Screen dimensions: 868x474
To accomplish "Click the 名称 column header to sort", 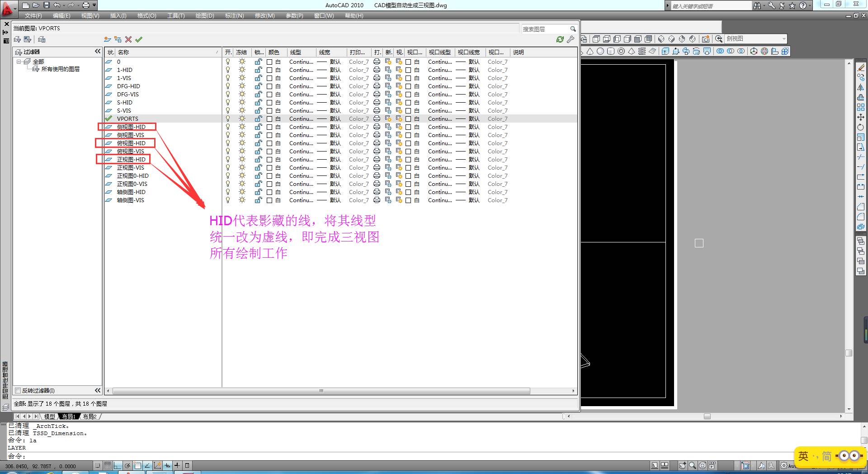I will 168,52.
